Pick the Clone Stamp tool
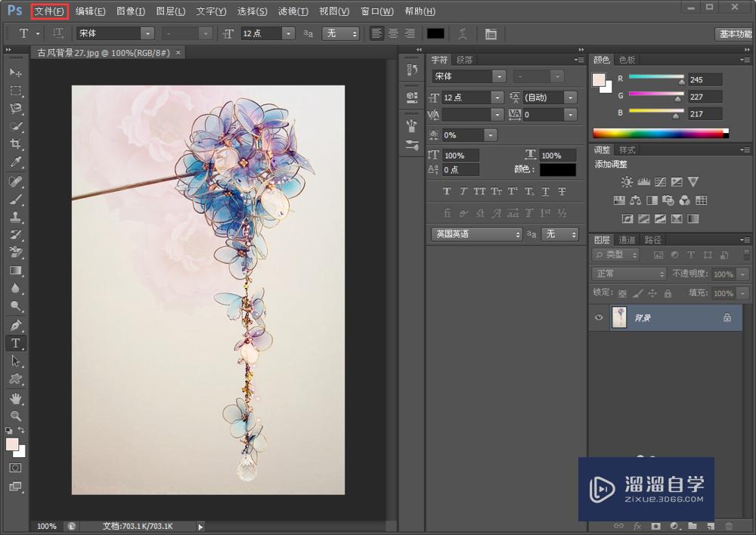756x535 pixels. pyautogui.click(x=15, y=217)
